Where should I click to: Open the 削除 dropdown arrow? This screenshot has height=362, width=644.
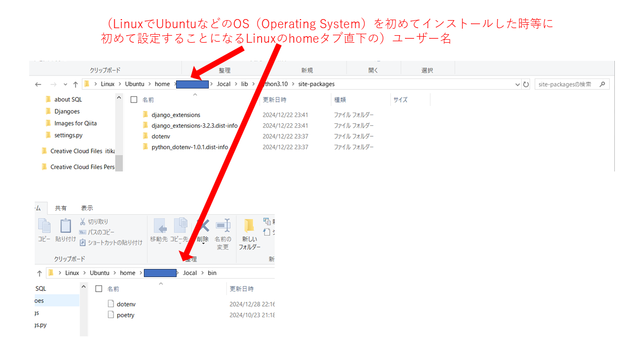point(203,244)
